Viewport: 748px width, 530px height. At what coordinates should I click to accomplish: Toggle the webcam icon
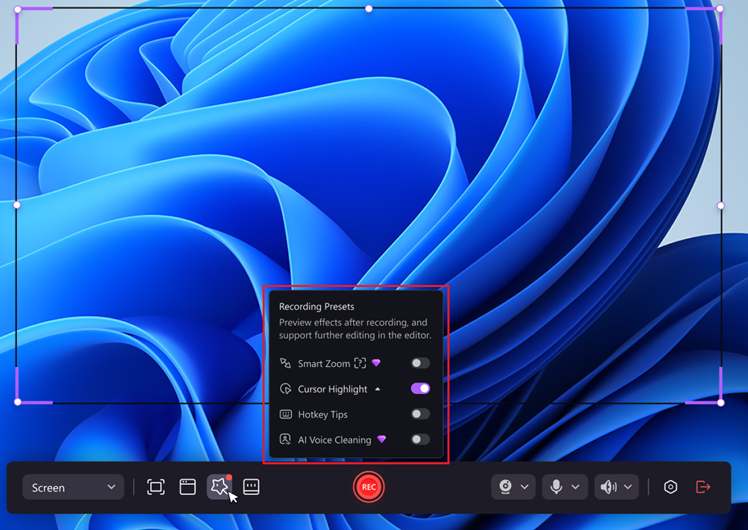(505, 487)
